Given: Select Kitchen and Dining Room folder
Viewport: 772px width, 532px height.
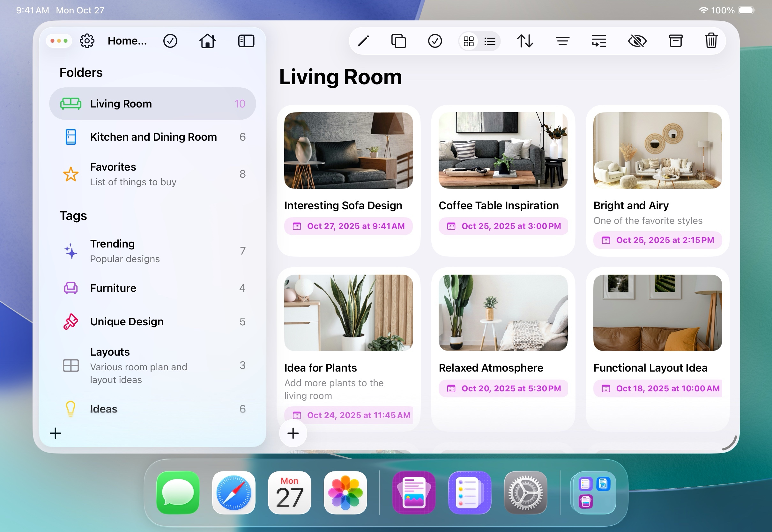Looking at the screenshot, I should (153, 137).
